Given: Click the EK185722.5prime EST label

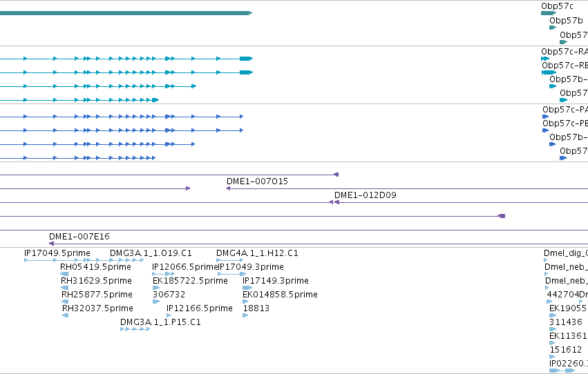Looking at the screenshot, I should pyautogui.click(x=190, y=281).
